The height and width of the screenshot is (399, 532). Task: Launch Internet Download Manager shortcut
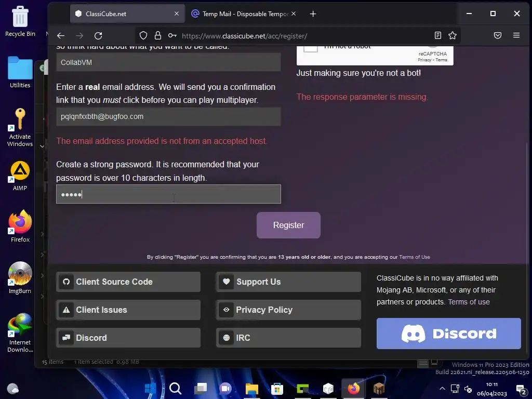[20, 332]
